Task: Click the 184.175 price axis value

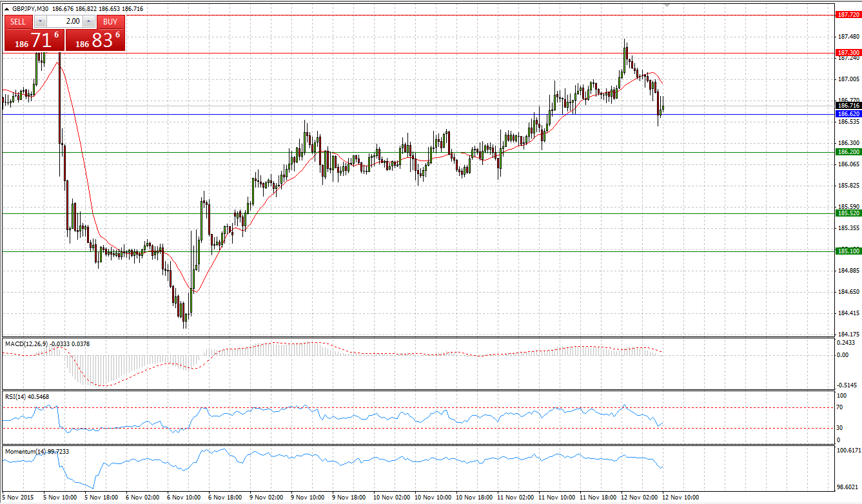Action: tap(848, 334)
